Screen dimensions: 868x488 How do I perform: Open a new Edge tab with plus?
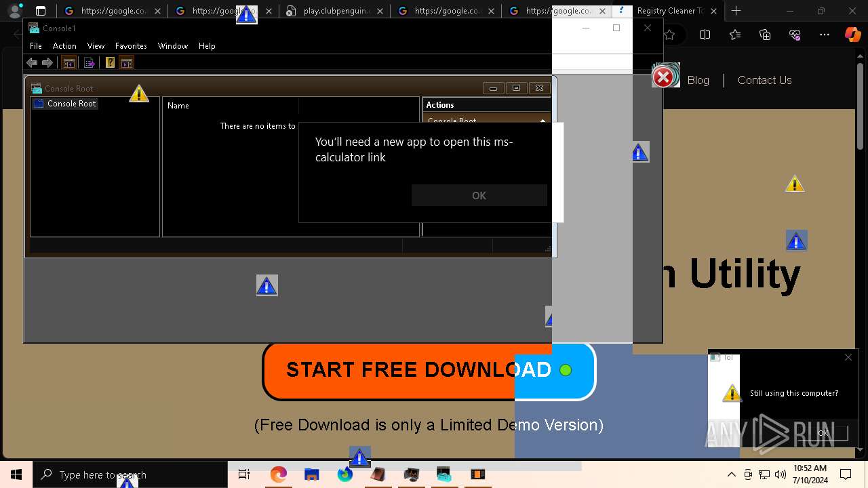tap(736, 11)
